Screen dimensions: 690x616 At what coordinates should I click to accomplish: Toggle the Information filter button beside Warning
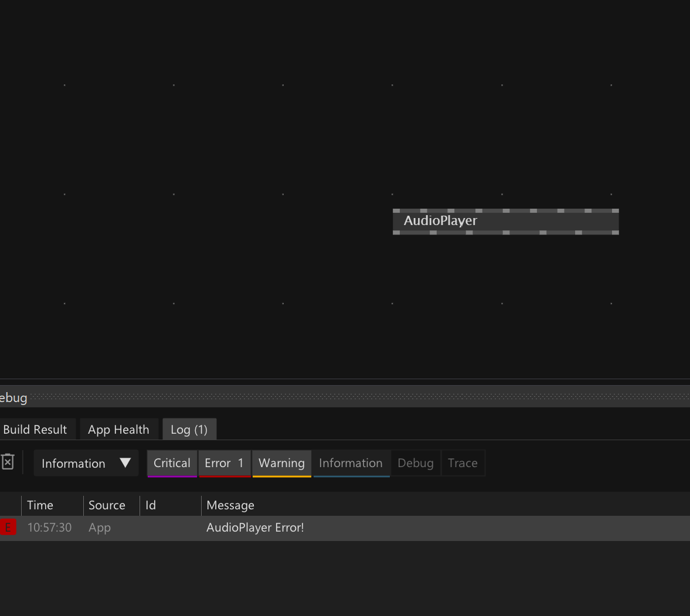[x=351, y=463]
